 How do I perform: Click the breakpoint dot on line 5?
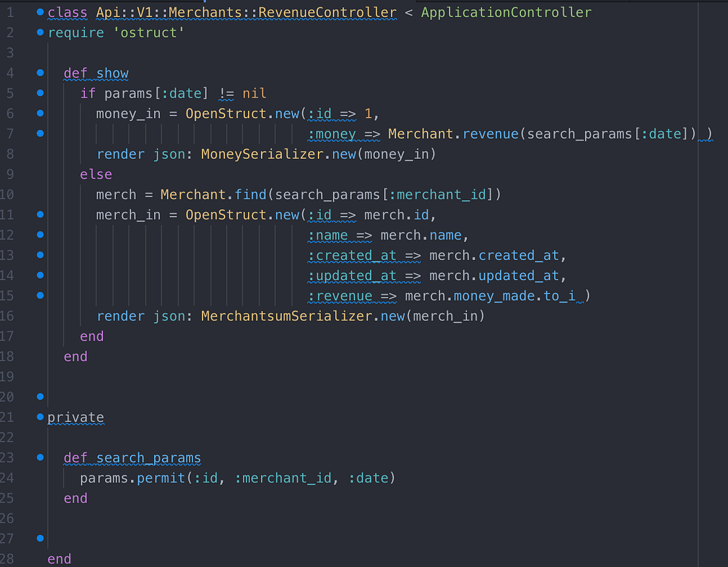[40, 92]
